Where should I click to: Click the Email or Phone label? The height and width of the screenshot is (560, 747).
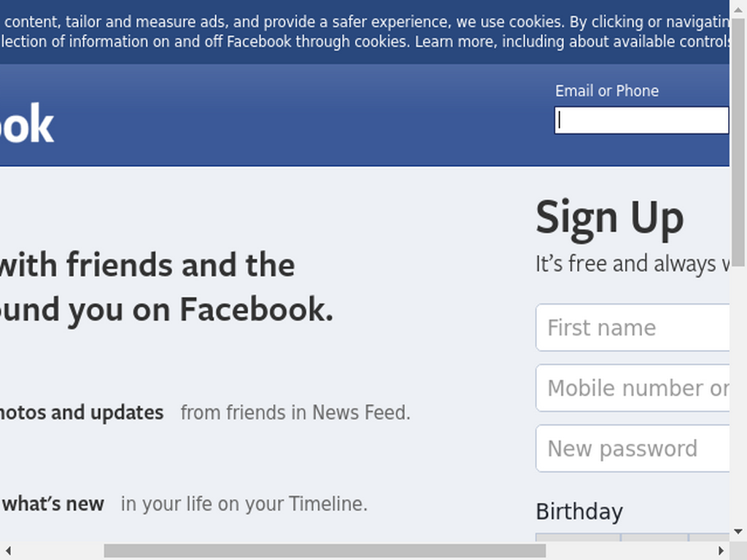pyautogui.click(x=607, y=91)
